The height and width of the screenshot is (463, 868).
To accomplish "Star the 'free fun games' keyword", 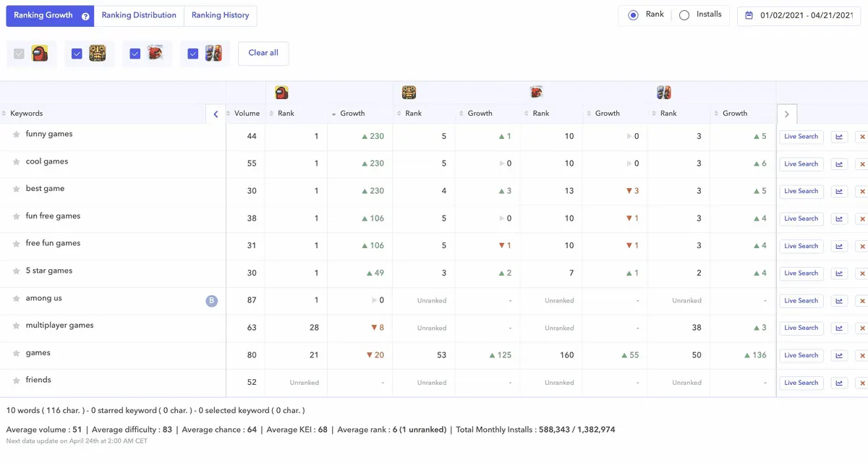I will coord(16,245).
